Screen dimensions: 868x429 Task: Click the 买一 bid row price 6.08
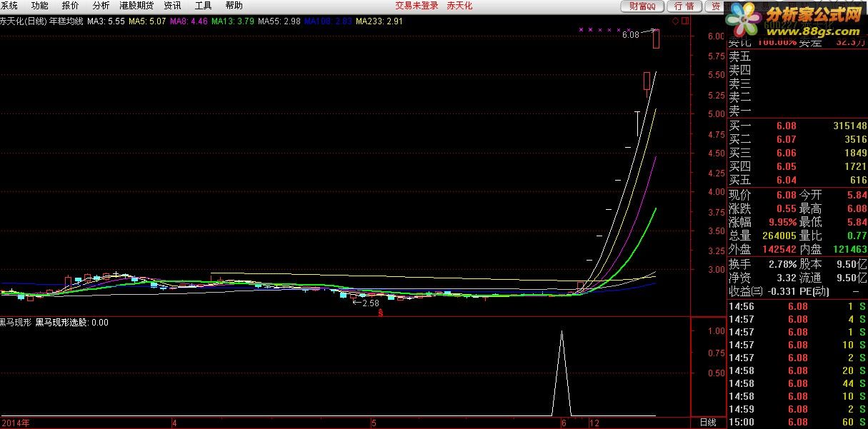click(x=786, y=126)
